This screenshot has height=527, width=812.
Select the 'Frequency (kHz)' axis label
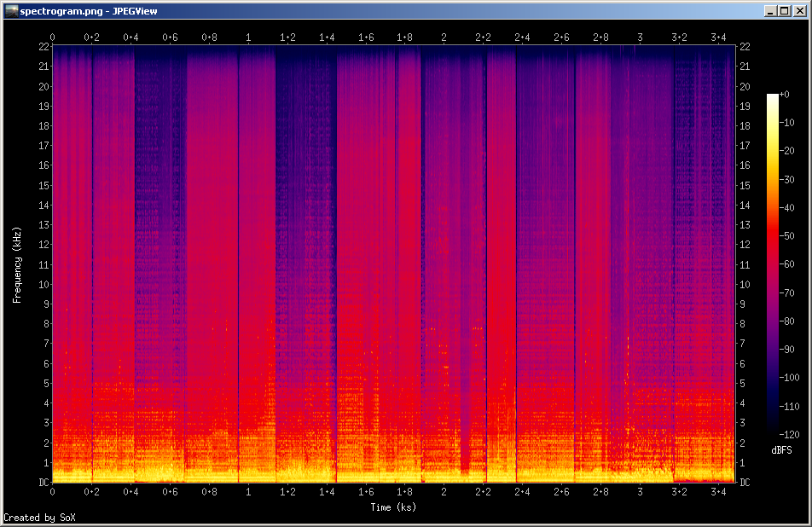16,265
